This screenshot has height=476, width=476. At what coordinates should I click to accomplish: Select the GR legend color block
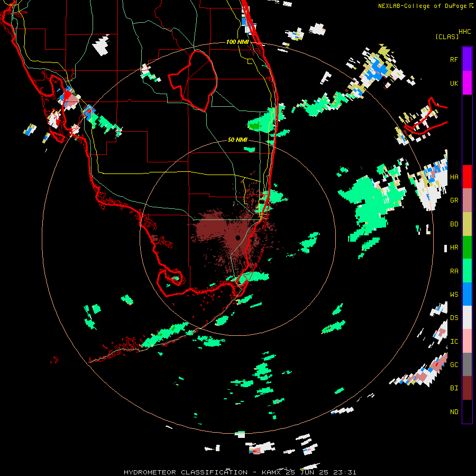[x=467, y=200]
